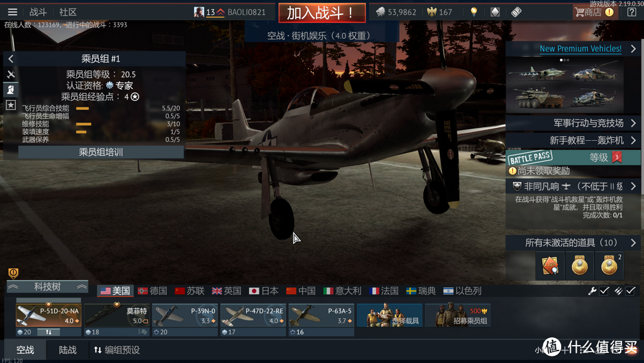Select the 日本 Japan nation tab
Screen dimensions: 644x363
coord(264,291)
